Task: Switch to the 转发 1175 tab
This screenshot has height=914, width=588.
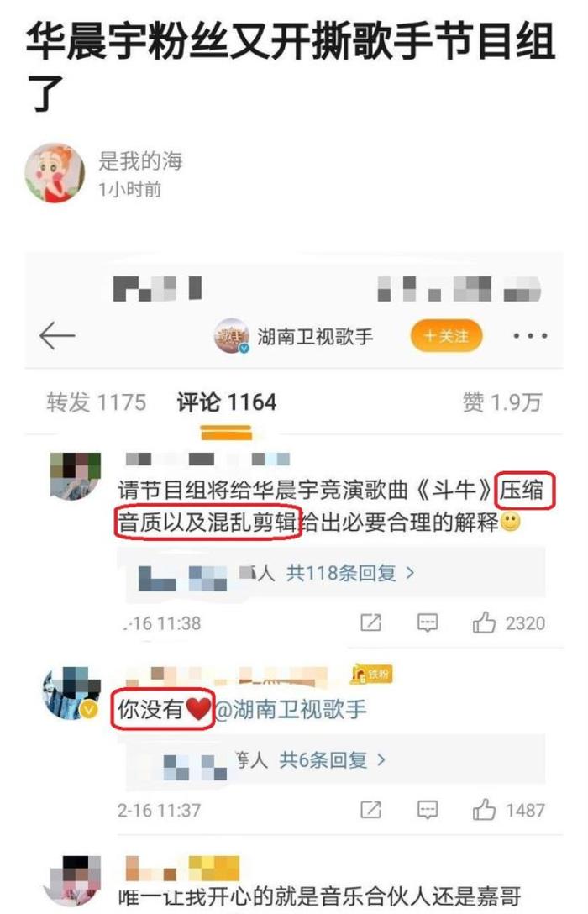Action: point(96,402)
